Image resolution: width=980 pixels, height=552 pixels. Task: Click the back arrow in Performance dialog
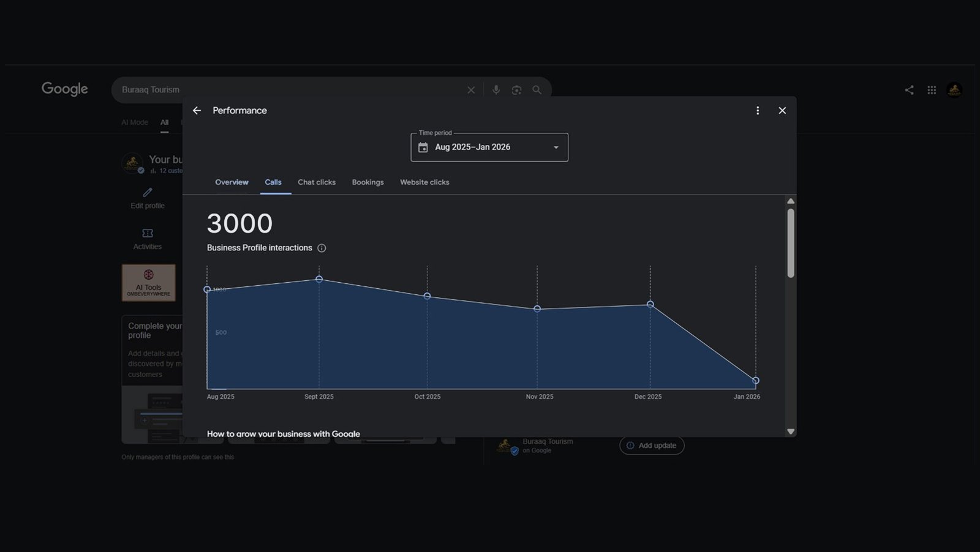point(197,111)
